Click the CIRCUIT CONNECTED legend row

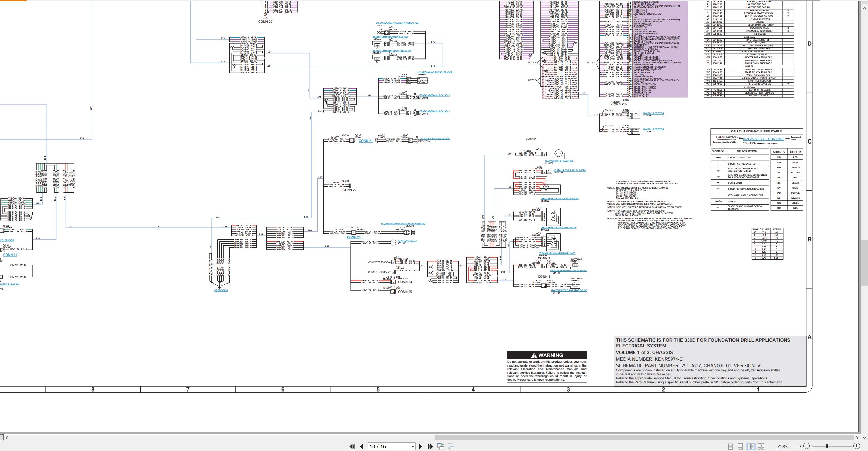(x=739, y=158)
